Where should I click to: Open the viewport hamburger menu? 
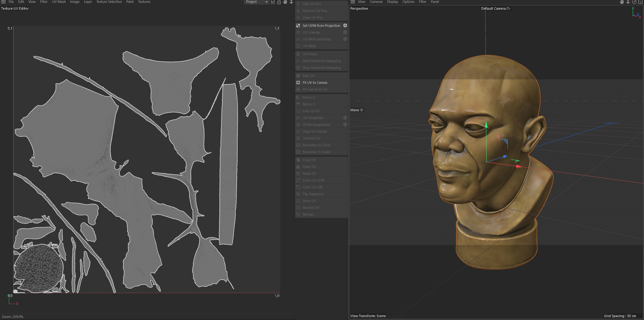[x=353, y=2]
